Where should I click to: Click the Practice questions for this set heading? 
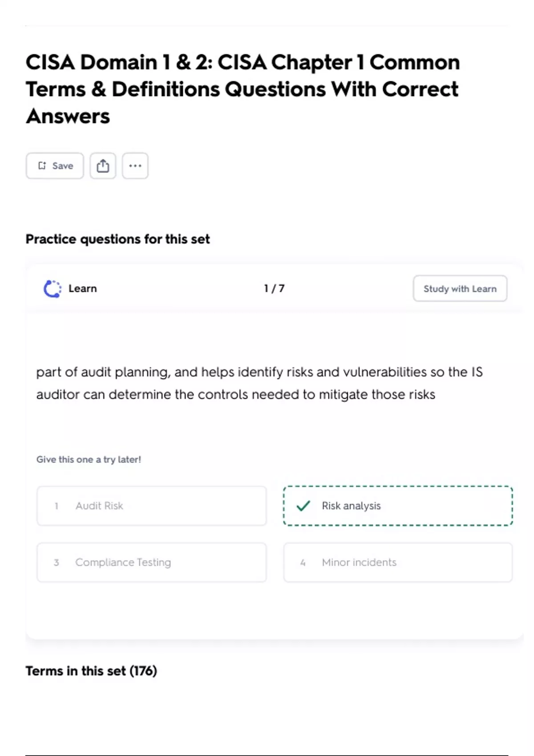117,239
